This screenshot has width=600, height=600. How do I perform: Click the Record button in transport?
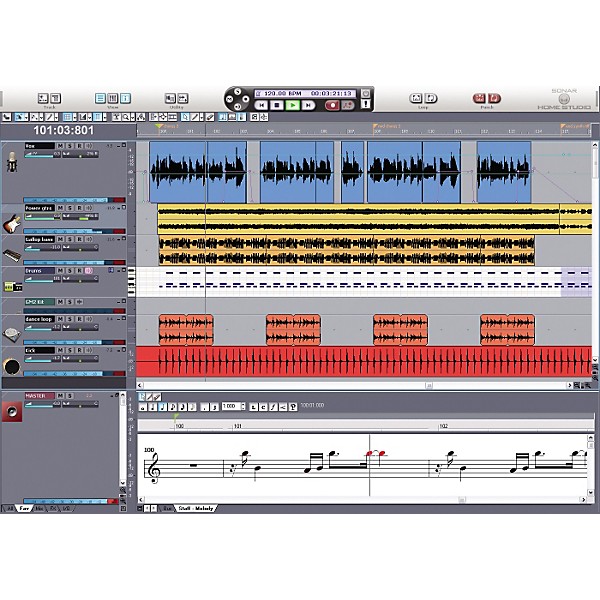(x=332, y=105)
